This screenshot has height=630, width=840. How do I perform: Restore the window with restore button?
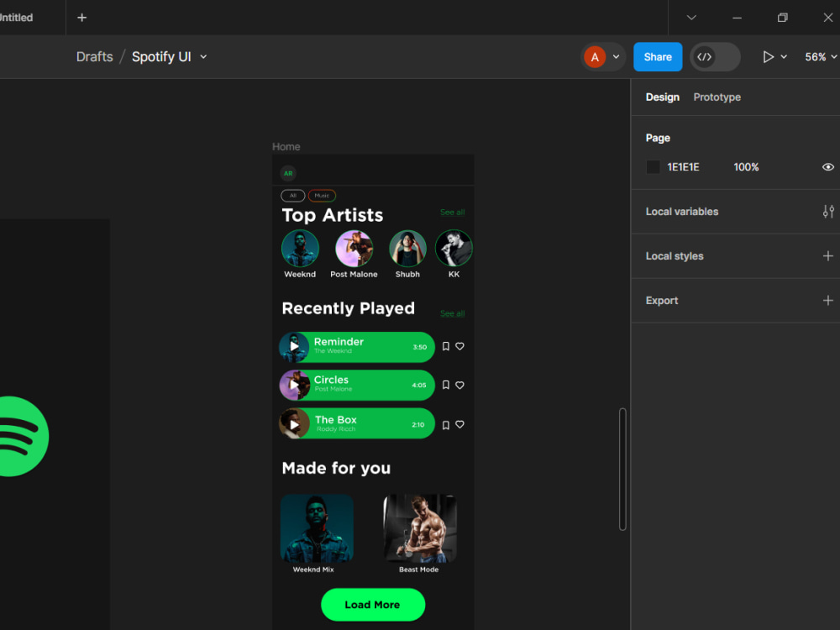click(783, 18)
